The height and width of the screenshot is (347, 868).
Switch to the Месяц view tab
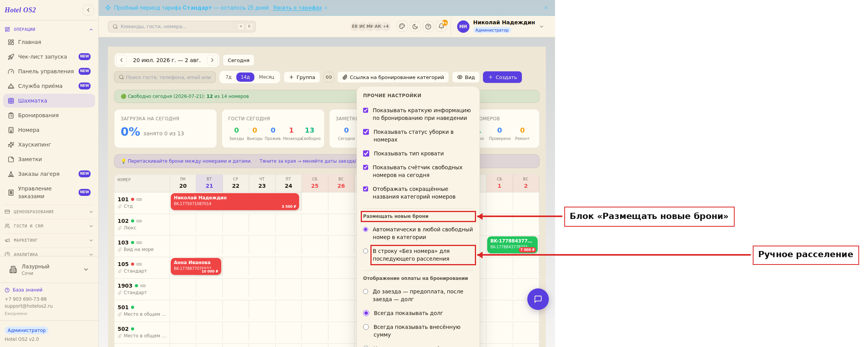click(x=266, y=77)
